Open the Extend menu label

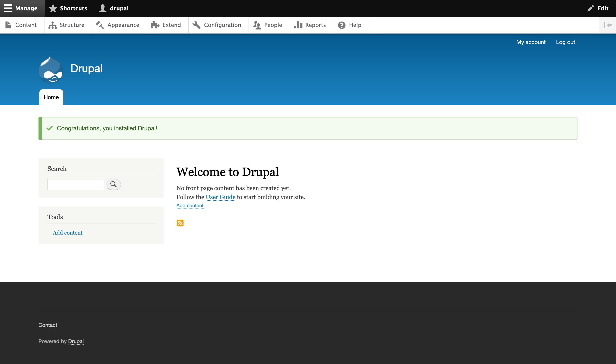(171, 25)
